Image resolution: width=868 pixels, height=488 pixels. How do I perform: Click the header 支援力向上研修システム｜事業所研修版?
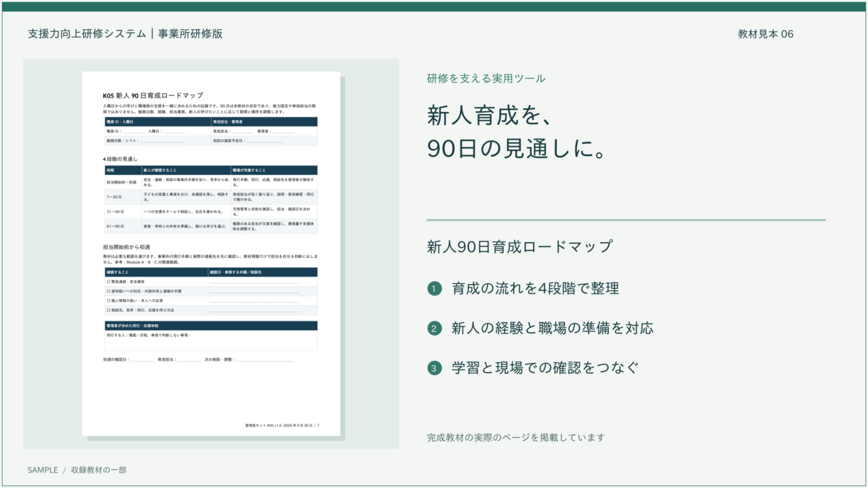[x=125, y=34]
